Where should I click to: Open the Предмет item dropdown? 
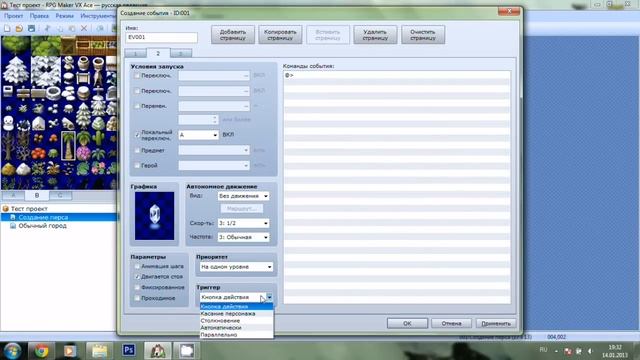[214, 150]
